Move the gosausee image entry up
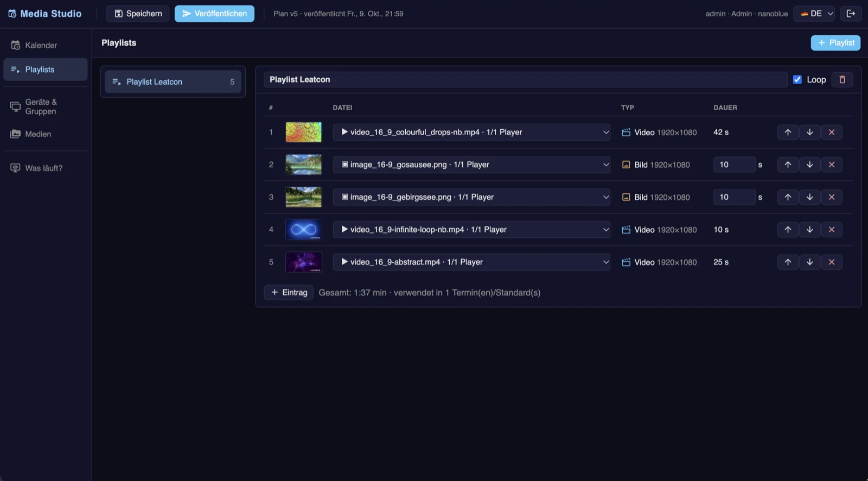This screenshot has height=481, width=868. click(x=788, y=164)
